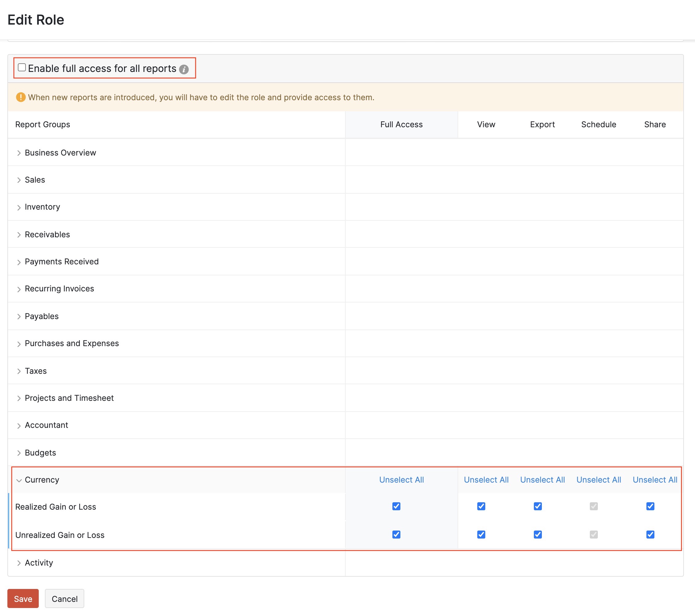Expand the Sales report group
695x616 pixels.
click(x=19, y=180)
